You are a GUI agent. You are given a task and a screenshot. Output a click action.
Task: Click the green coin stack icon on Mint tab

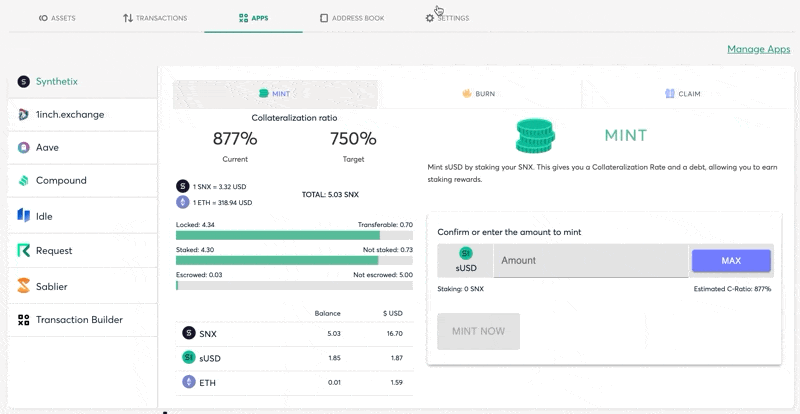(x=264, y=93)
